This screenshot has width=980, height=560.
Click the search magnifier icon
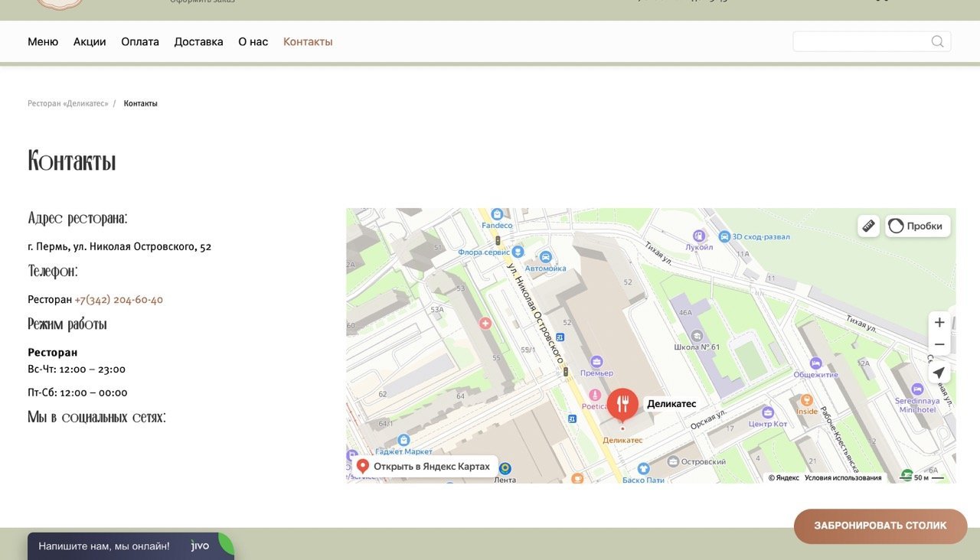[x=937, y=41]
